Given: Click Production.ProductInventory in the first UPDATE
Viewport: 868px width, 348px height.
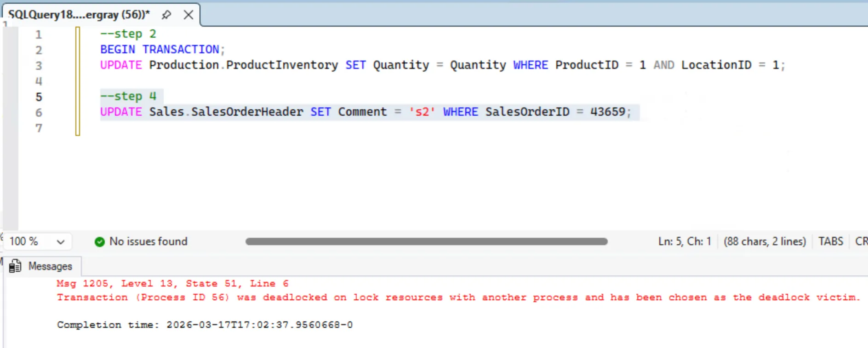Looking at the screenshot, I should pos(243,65).
